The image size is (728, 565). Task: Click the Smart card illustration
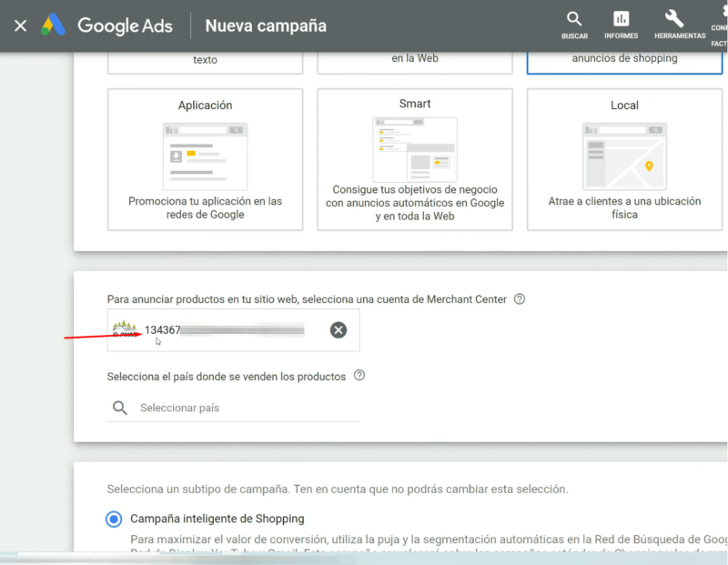click(415, 149)
